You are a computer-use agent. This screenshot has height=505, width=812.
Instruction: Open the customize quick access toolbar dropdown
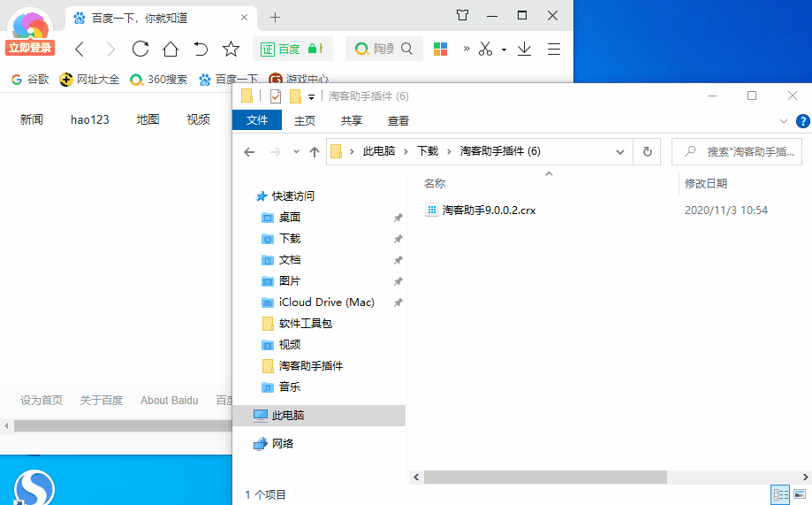pyautogui.click(x=311, y=96)
